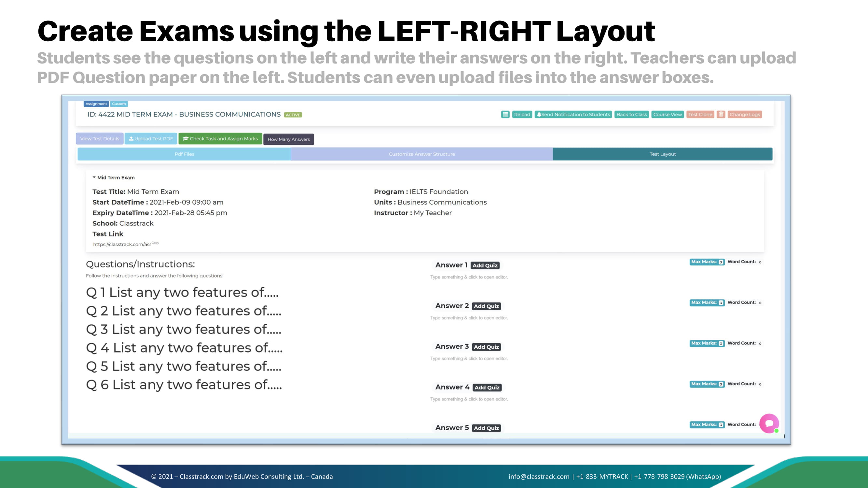
Task: Type in Answer 2 editor field
Action: pyautogui.click(x=469, y=318)
